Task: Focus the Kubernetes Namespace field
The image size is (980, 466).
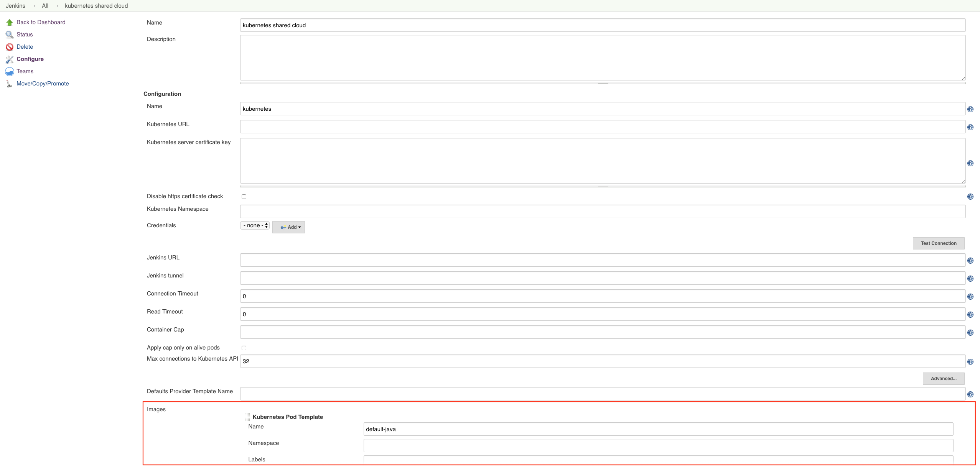Action: [x=603, y=212]
